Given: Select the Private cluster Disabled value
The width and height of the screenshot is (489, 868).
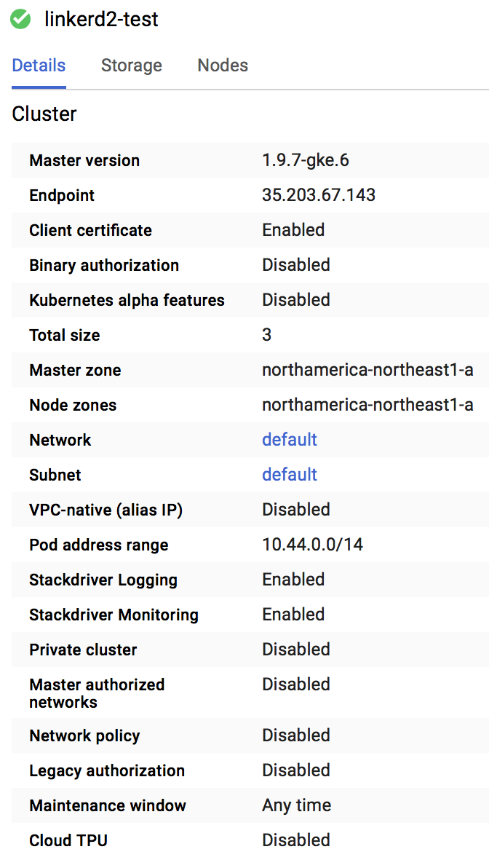Looking at the screenshot, I should click(x=295, y=649).
